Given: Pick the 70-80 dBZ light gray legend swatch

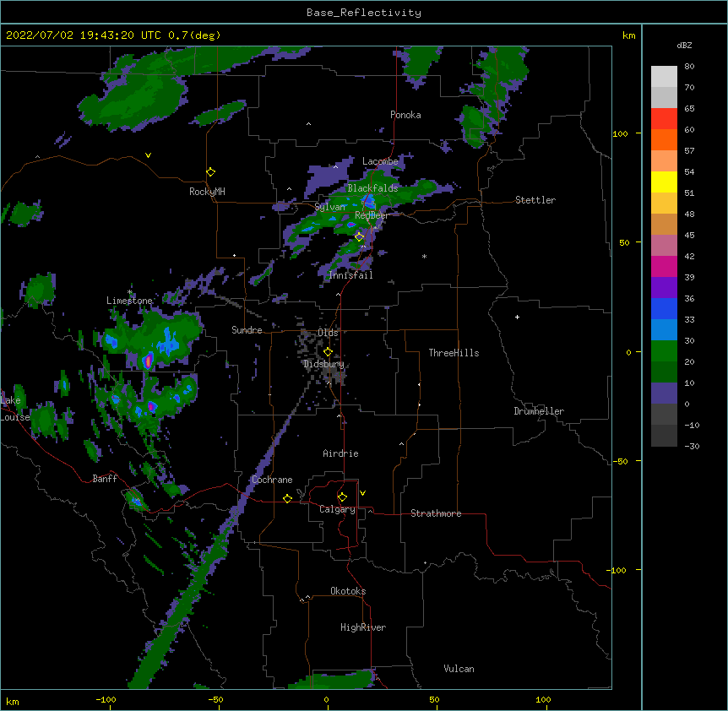Looking at the screenshot, I should point(664,77).
